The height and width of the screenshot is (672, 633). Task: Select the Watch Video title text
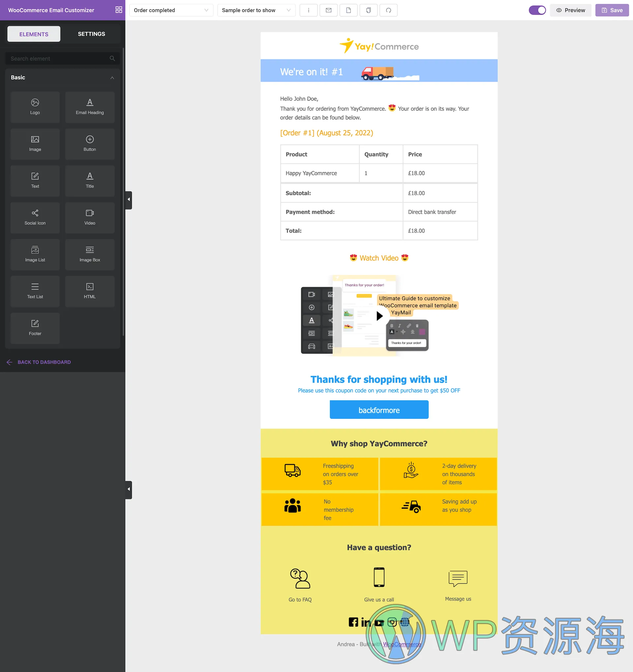click(x=379, y=258)
